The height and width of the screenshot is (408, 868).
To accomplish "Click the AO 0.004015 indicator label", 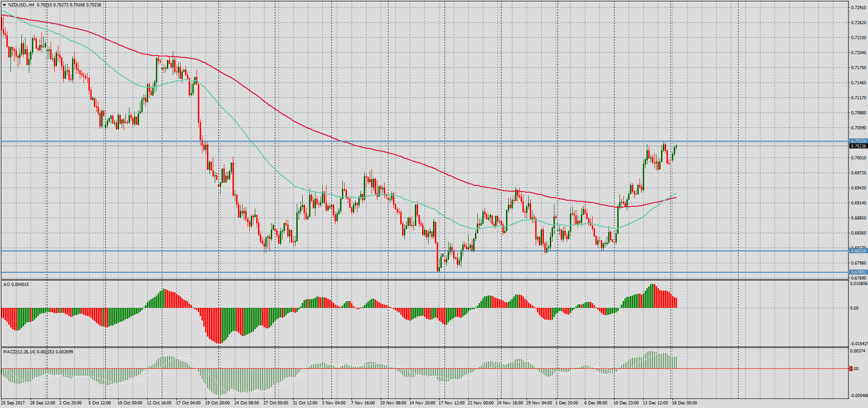I will 16,285.
